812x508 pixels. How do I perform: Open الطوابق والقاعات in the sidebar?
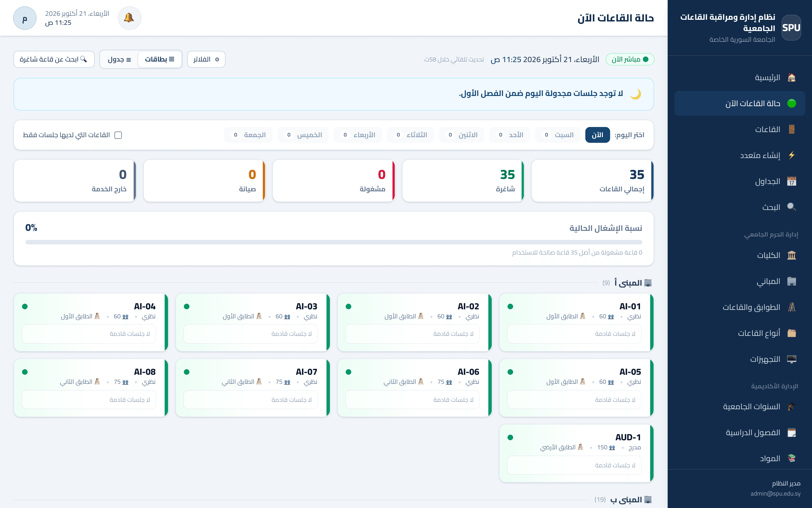pyautogui.click(x=740, y=307)
